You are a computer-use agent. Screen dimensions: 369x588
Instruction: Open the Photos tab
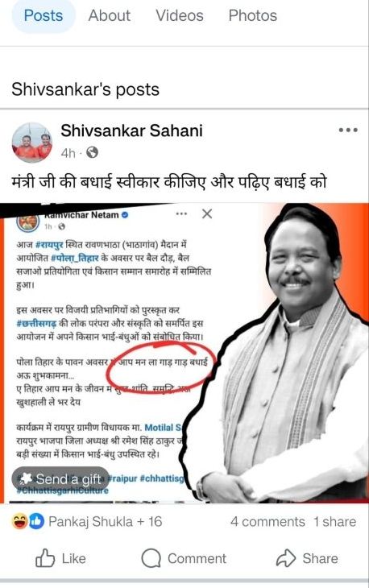pyautogui.click(x=253, y=16)
